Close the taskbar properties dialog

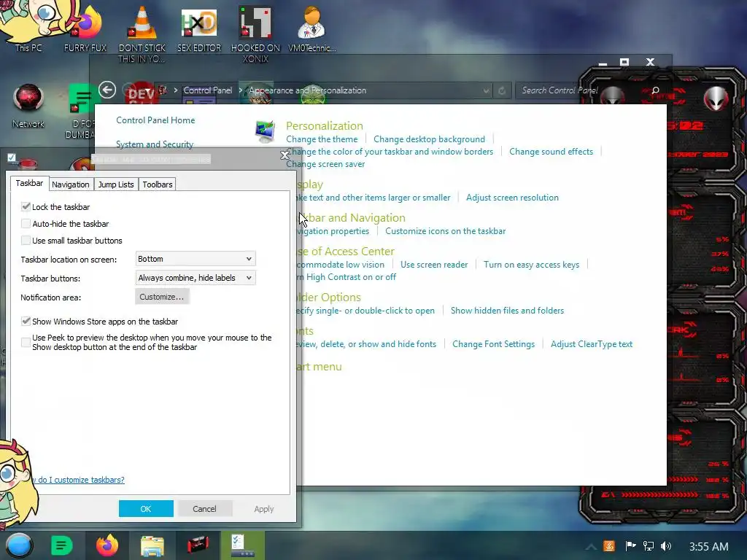[x=285, y=155]
